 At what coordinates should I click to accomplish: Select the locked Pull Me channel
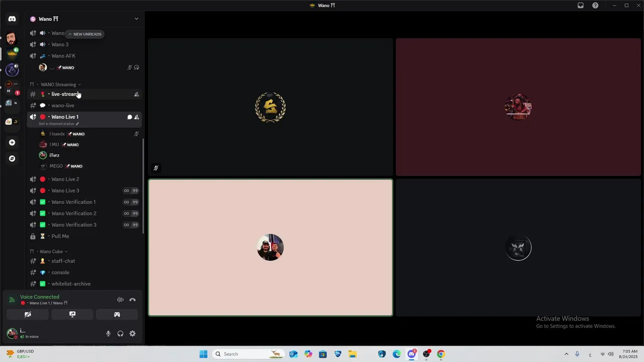tap(84, 236)
